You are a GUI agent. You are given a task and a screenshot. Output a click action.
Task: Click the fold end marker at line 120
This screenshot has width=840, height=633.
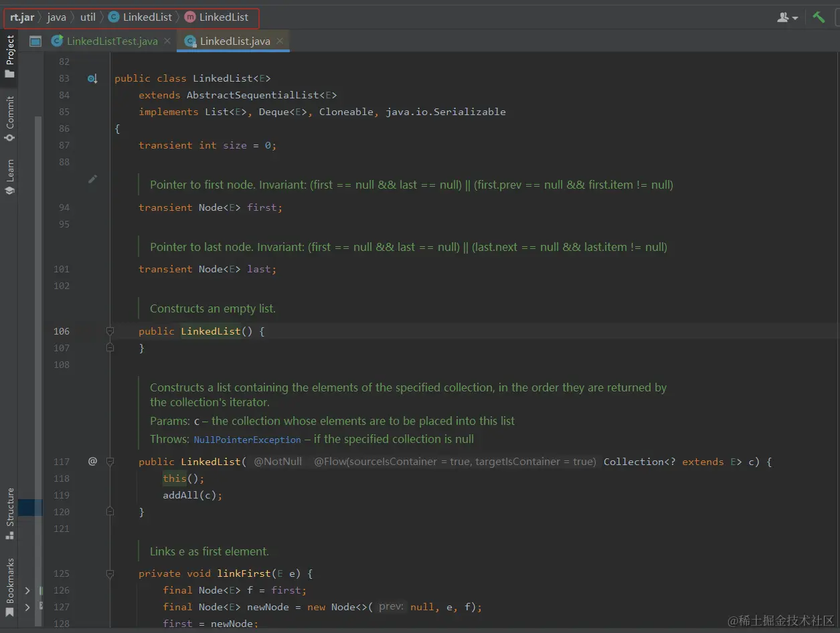[x=110, y=512]
